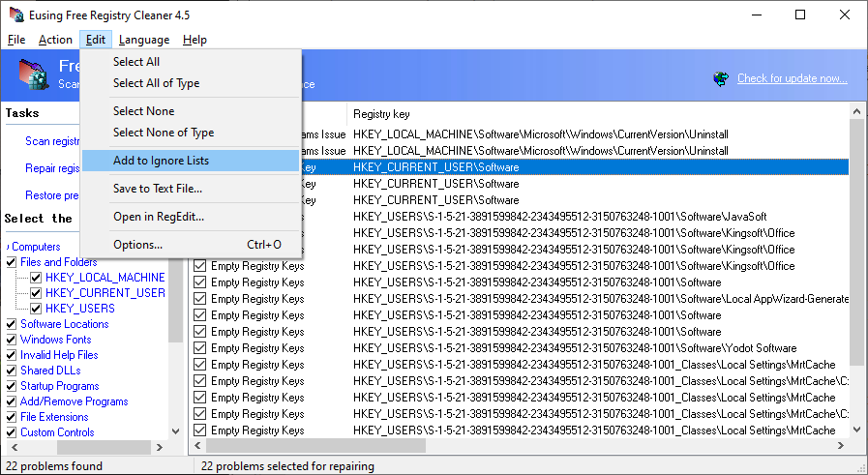This screenshot has width=868, height=475.
Task: Open Options from the Edit menu
Action: (x=137, y=245)
